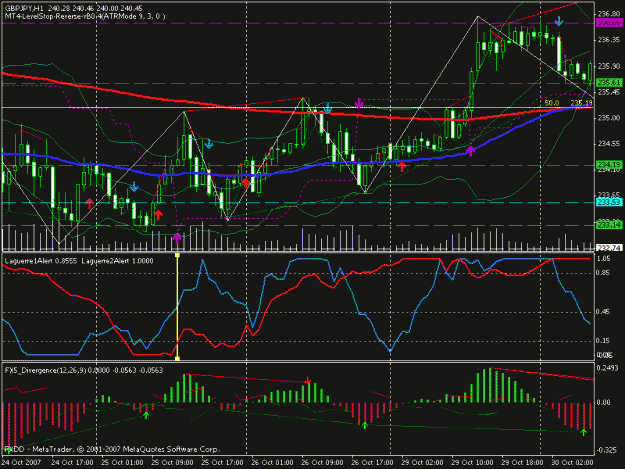Viewport: 625px width, 469px height.
Task: Click the purple up arrow below 29 Oct 10:00 candles
Action: click(471, 151)
